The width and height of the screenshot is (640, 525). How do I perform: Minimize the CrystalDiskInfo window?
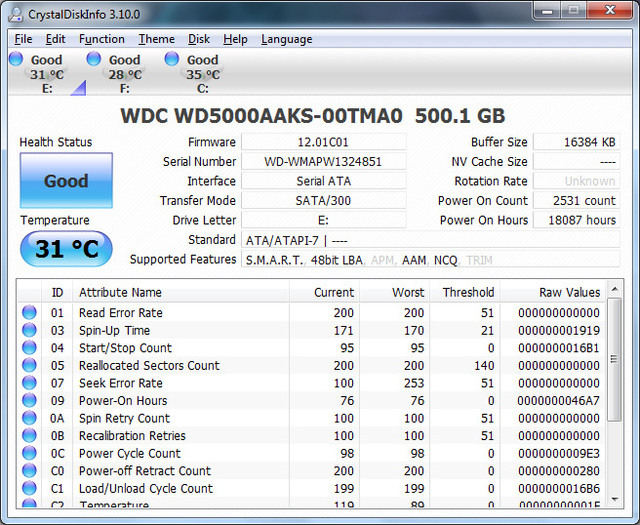tap(547, 11)
